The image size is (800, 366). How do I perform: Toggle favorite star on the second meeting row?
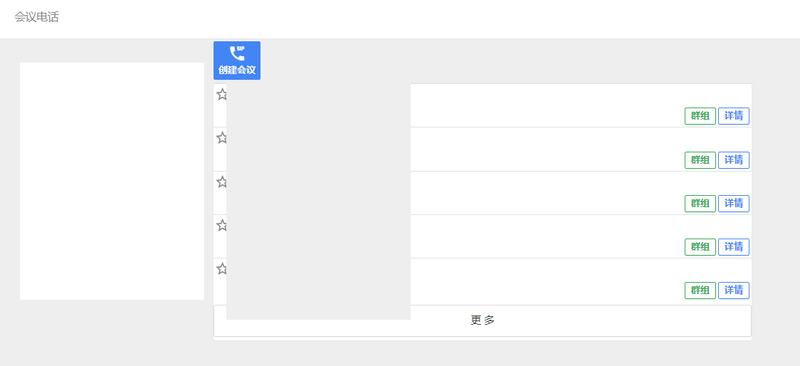(221, 138)
